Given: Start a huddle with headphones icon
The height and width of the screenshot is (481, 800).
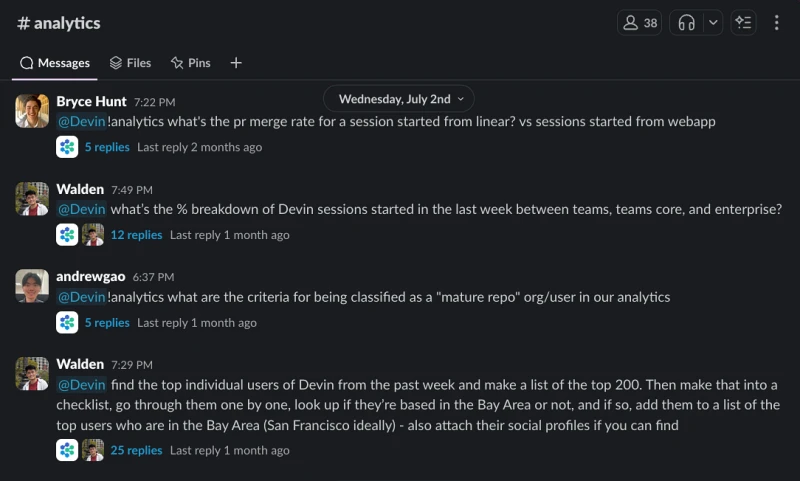Looking at the screenshot, I should pyautogui.click(x=686, y=23).
